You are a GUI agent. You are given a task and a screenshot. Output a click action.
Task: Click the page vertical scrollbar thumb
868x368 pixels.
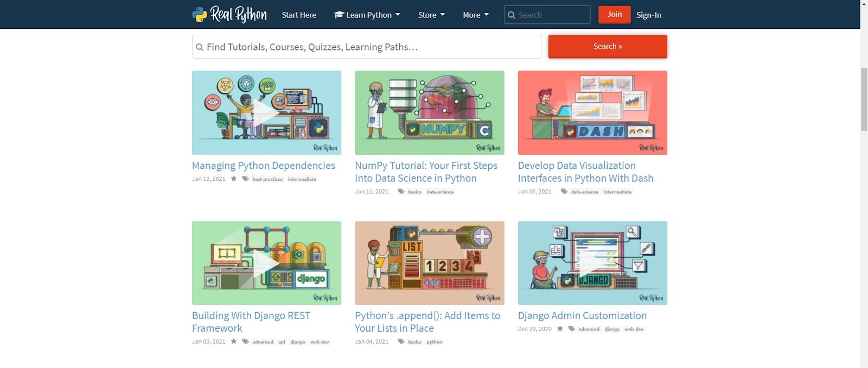click(x=864, y=100)
